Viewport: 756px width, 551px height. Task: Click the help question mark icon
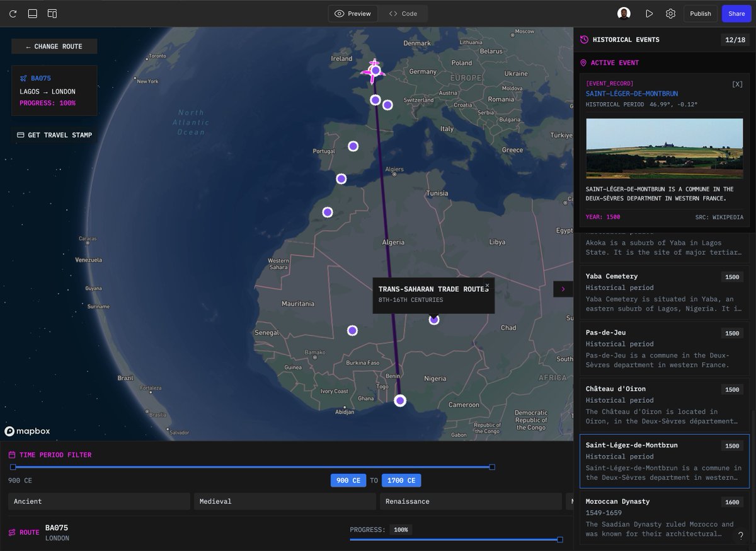click(x=741, y=535)
